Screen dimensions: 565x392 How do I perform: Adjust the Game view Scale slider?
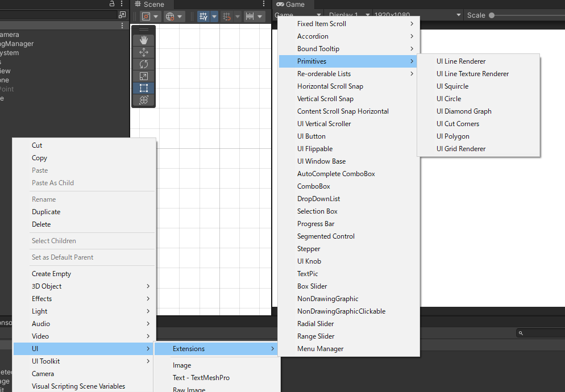coord(492,15)
